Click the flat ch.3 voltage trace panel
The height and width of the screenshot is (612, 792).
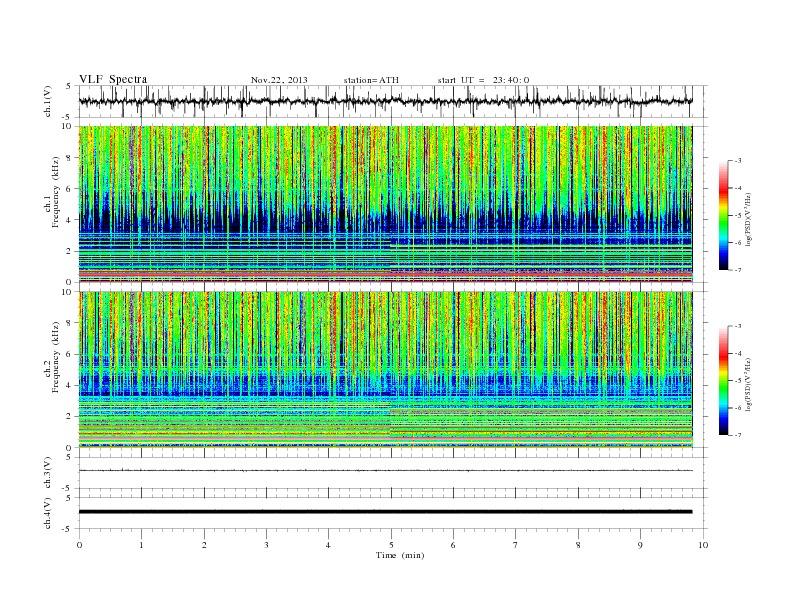click(x=393, y=473)
